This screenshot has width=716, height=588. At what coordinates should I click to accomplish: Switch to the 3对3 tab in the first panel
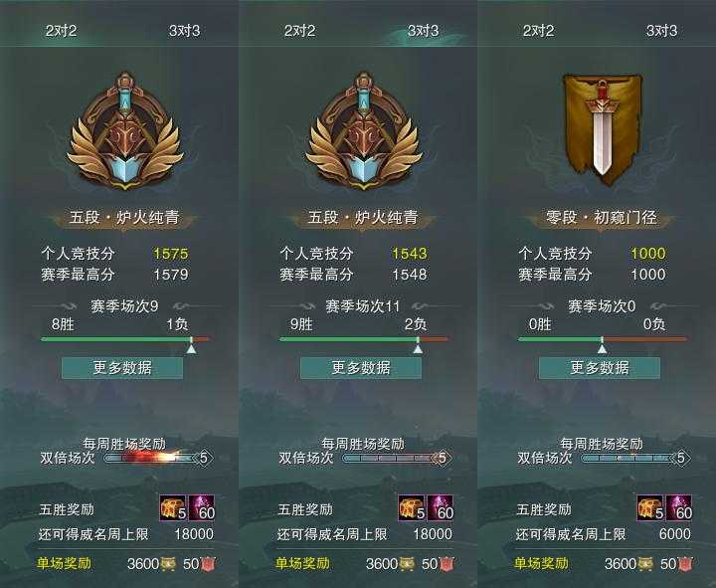pyautogui.click(x=185, y=31)
